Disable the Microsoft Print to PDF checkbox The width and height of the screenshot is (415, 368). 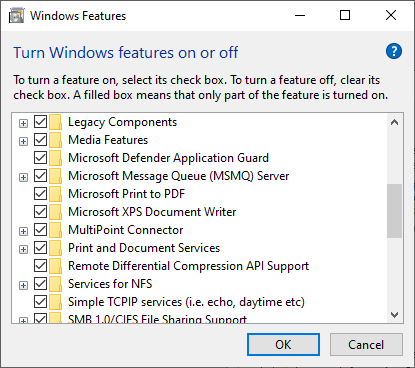(x=40, y=194)
